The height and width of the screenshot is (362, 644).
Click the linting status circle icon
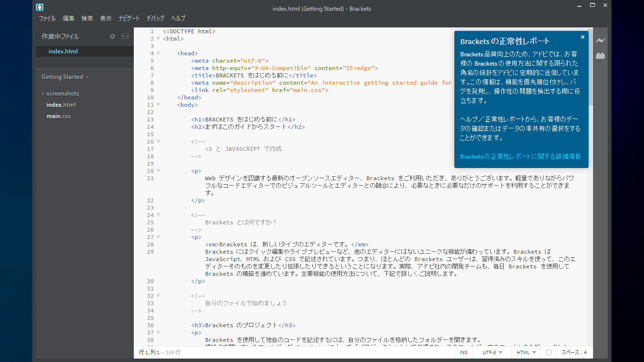[548, 352]
